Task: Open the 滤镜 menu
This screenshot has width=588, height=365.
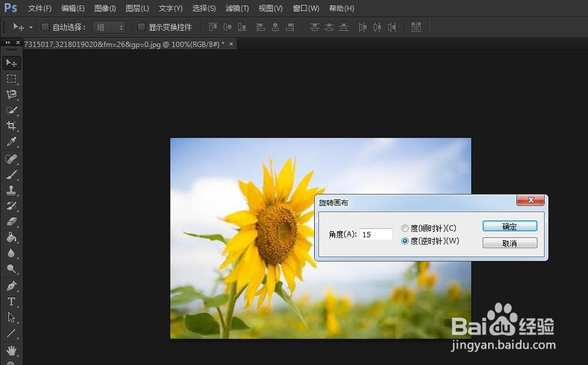Action: [x=237, y=8]
